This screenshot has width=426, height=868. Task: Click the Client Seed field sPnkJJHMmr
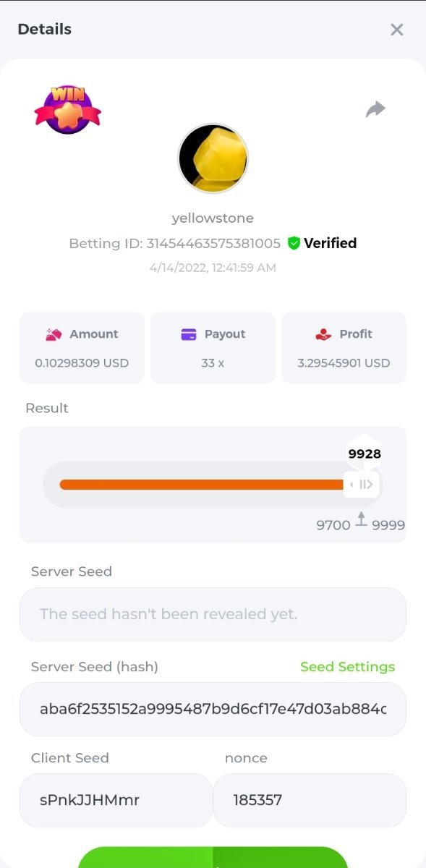pyautogui.click(x=116, y=800)
